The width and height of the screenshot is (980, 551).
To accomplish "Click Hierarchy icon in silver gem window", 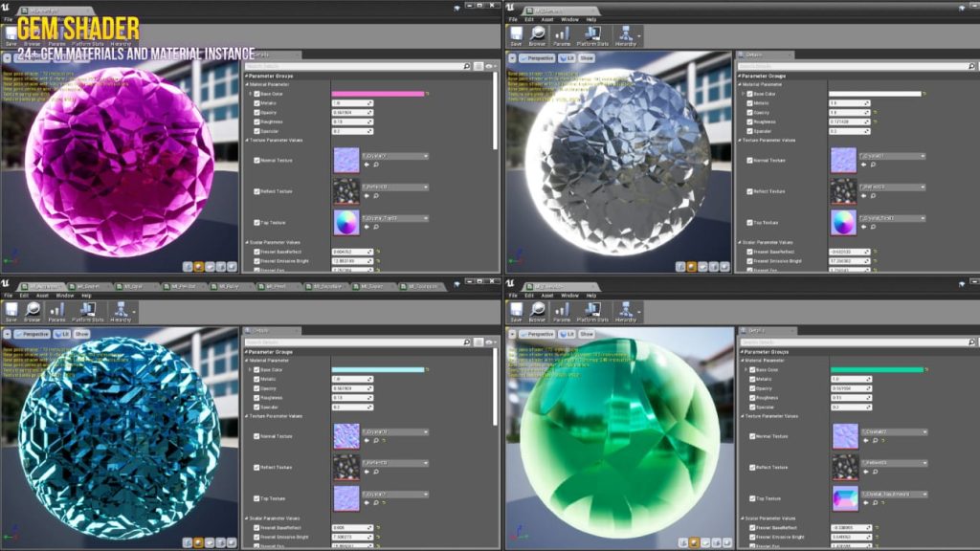I will click(626, 35).
